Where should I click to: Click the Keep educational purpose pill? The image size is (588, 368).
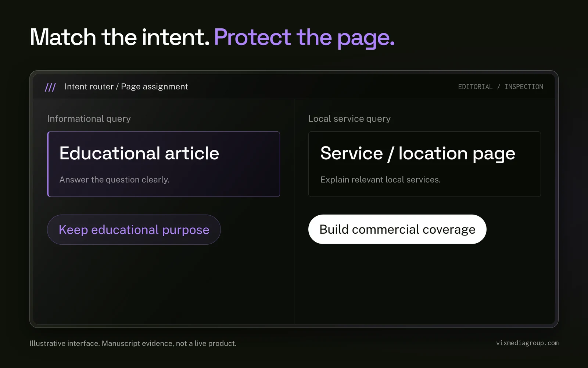(x=134, y=230)
